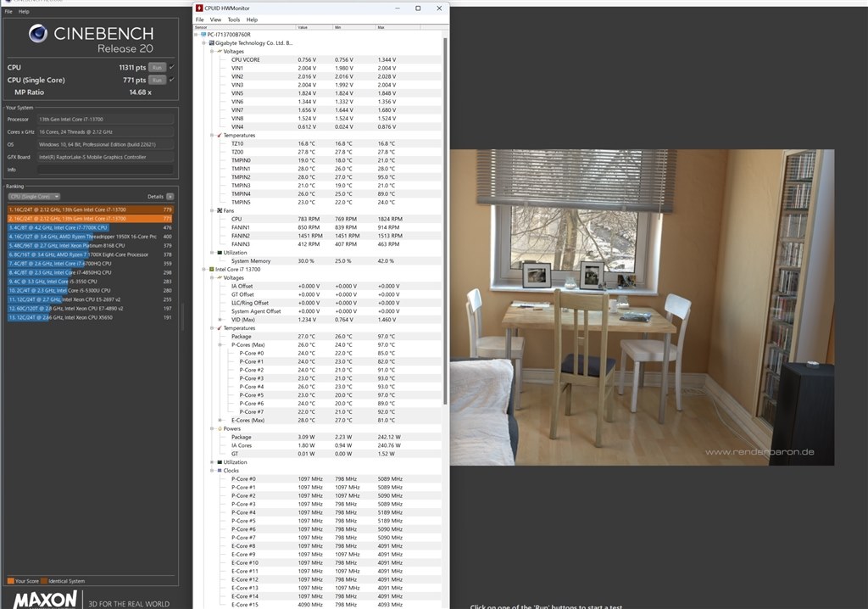The image size is (868, 609).
Task: Expand the E-Cores (Max) temperature node
Action: tap(220, 420)
